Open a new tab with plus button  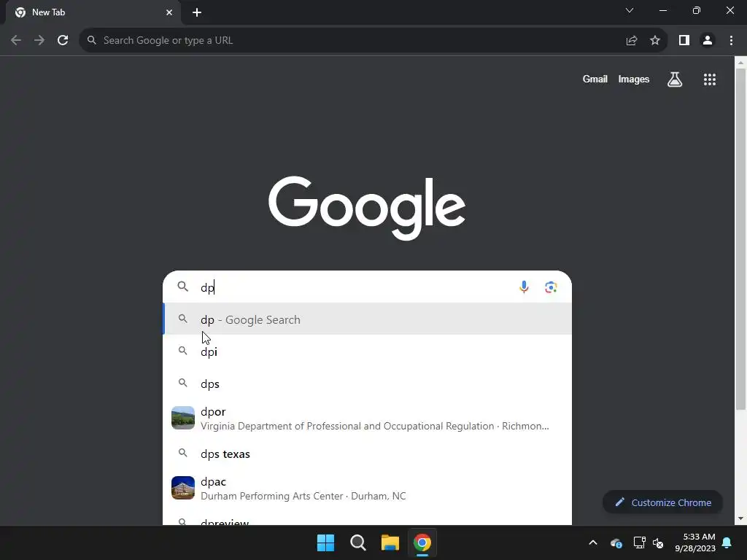pos(197,12)
